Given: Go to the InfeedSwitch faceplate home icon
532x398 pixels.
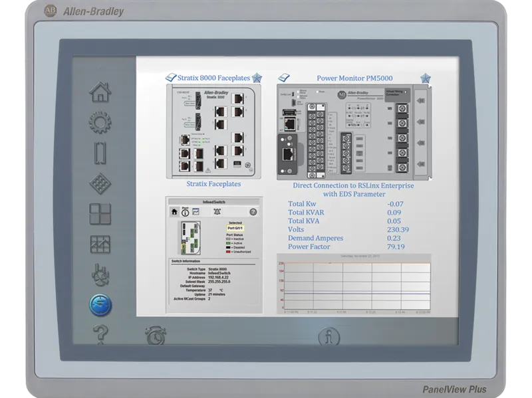Looking at the screenshot, I should (x=174, y=212).
